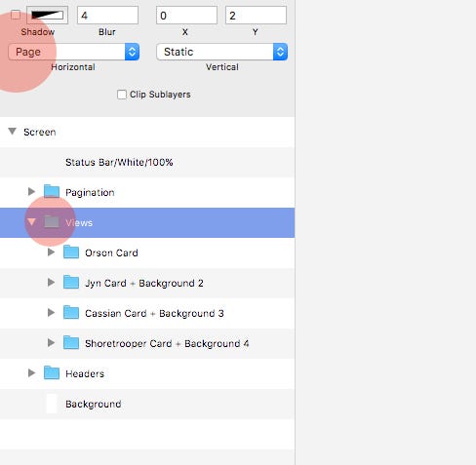Enable the Shadow checkbox
476x465 pixels.
[x=16, y=15]
